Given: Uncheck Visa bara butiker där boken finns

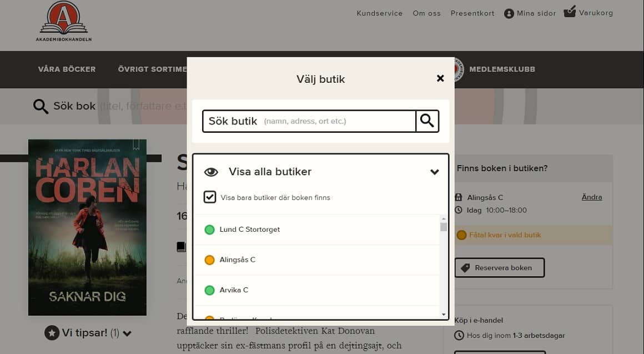Looking at the screenshot, I should click(x=210, y=197).
